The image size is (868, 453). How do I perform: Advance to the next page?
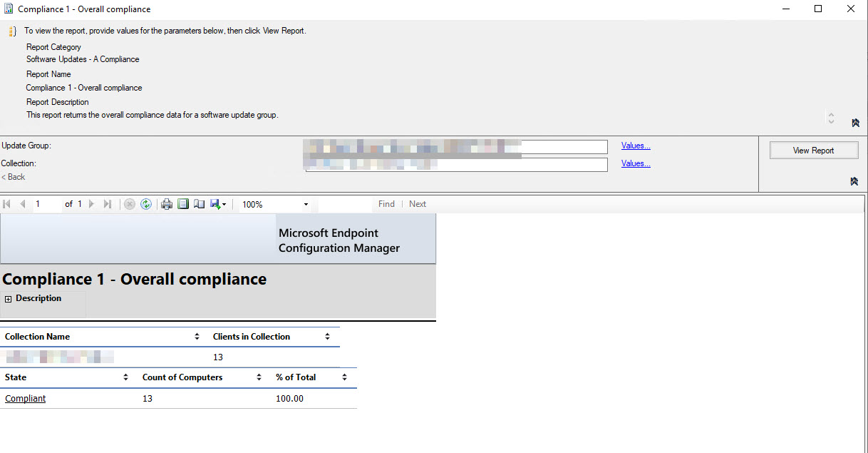pyautogui.click(x=91, y=204)
